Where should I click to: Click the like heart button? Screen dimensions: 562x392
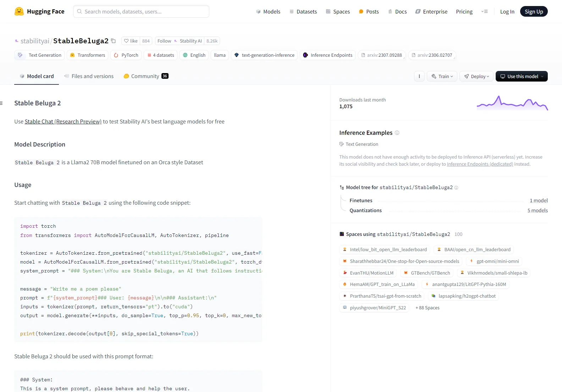(x=131, y=41)
